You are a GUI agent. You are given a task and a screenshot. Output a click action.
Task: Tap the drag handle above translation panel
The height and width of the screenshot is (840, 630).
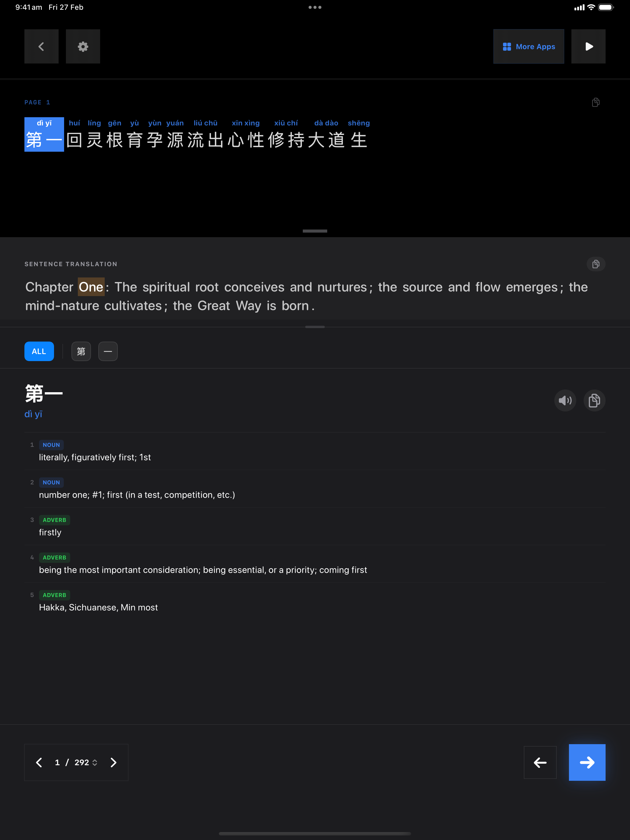tap(315, 231)
